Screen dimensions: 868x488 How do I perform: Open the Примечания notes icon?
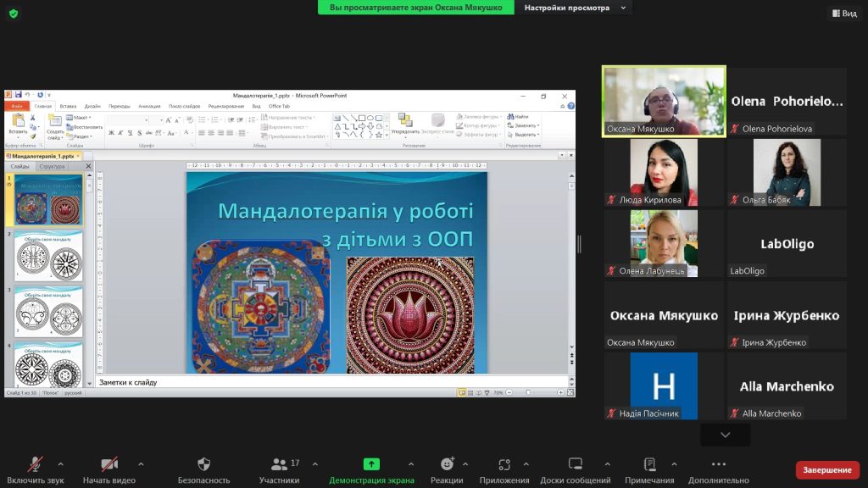click(649, 464)
